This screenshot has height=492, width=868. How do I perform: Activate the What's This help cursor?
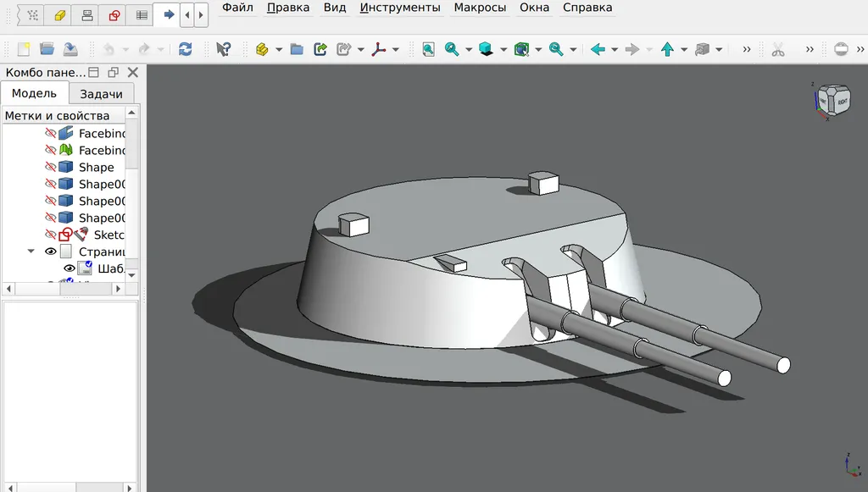pos(224,49)
